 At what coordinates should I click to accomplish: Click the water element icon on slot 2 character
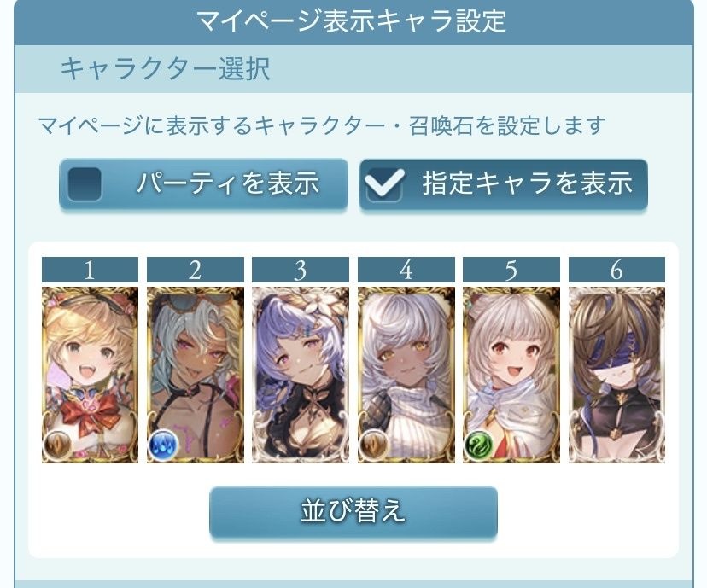[x=163, y=445]
